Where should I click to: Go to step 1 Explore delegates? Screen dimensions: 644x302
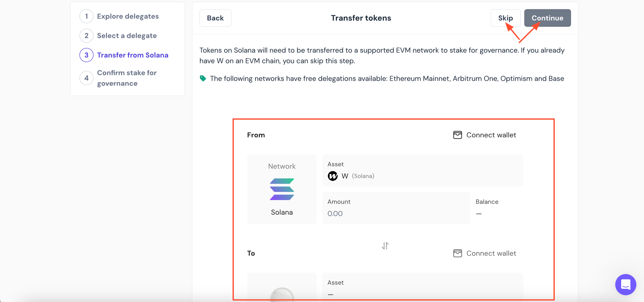coord(128,16)
